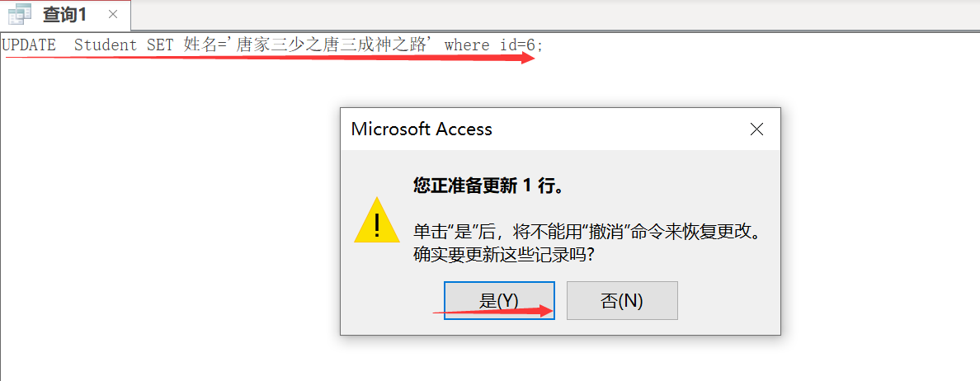
Task: Click the red arrow under SQL statement
Action: click(x=270, y=58)
